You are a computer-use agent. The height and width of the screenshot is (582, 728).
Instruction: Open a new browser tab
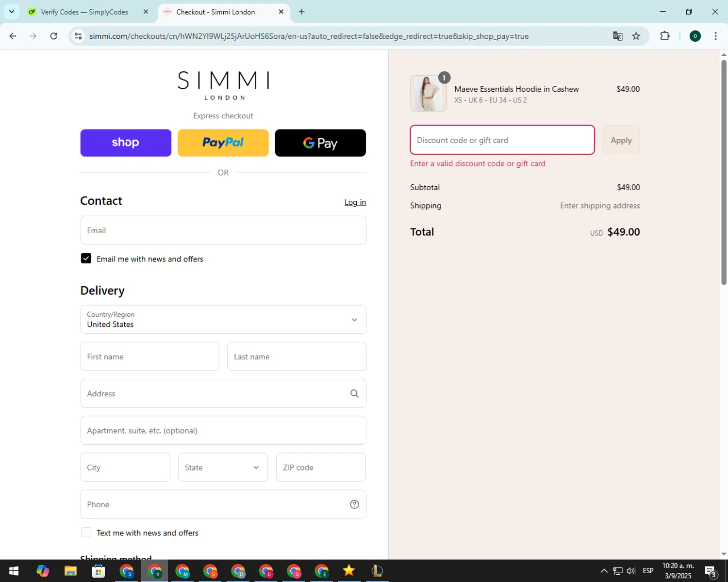coord(301,12)
